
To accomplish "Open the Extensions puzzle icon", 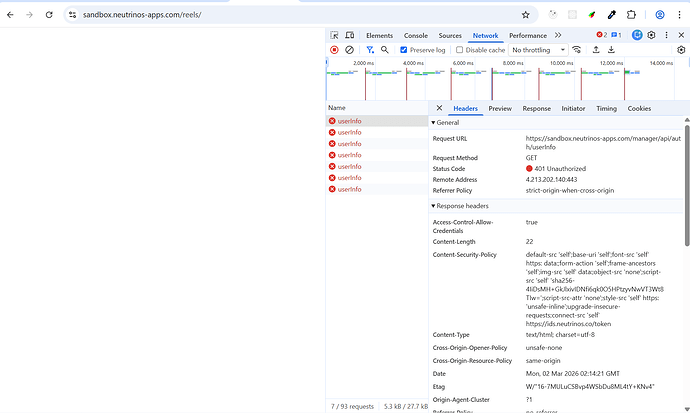I will [631, 15].
